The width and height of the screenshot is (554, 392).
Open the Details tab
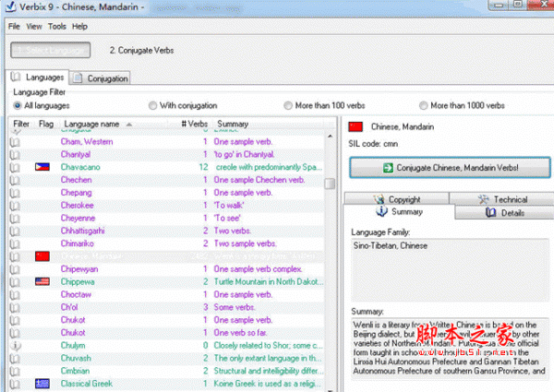point(504,212)
